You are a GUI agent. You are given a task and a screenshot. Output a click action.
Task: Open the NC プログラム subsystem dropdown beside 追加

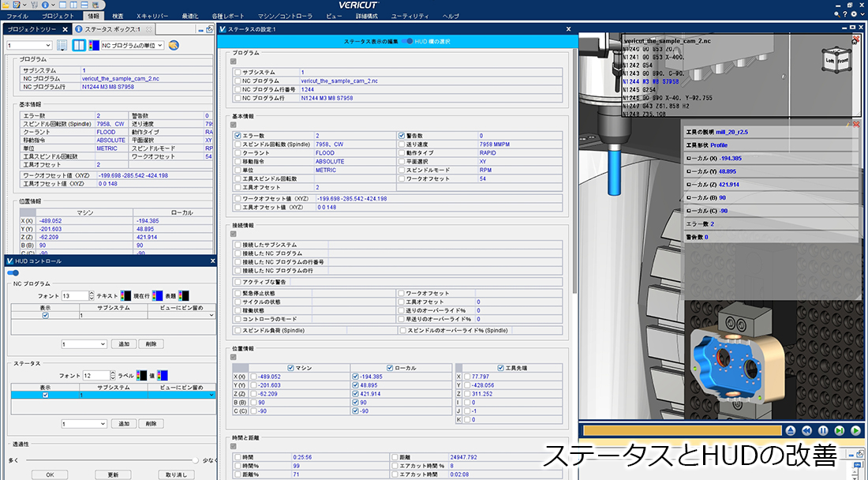[84, 343]
